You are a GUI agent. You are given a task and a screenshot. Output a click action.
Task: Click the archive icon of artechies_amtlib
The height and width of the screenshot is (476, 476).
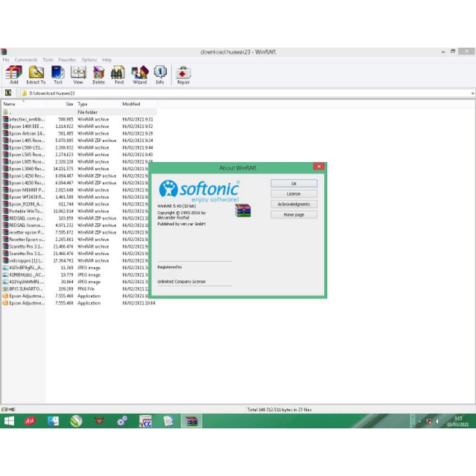pos(5,120)
